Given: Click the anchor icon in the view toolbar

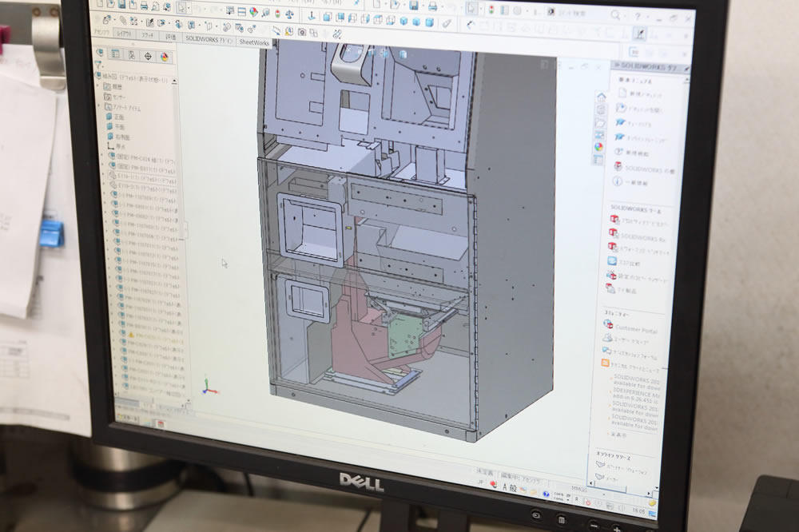Looking at the screenshot, I should (x=312, y=16).
